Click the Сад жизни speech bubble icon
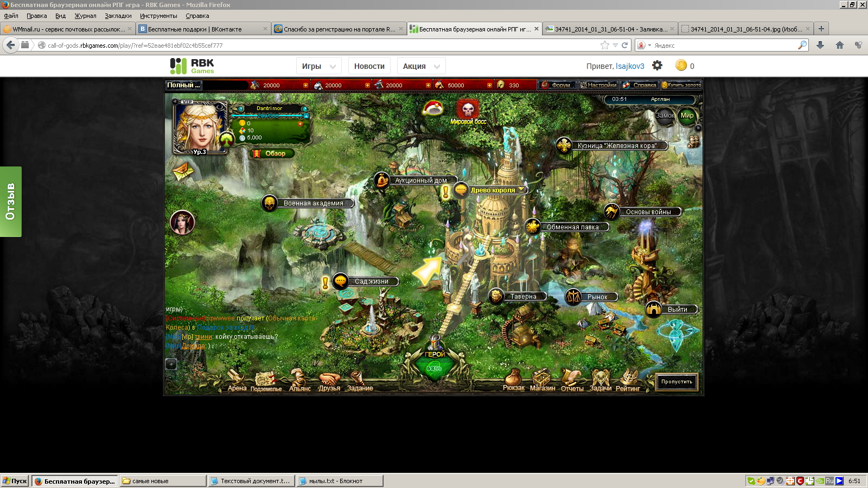The width and height of the screenshot is (868, 488). 340,281
